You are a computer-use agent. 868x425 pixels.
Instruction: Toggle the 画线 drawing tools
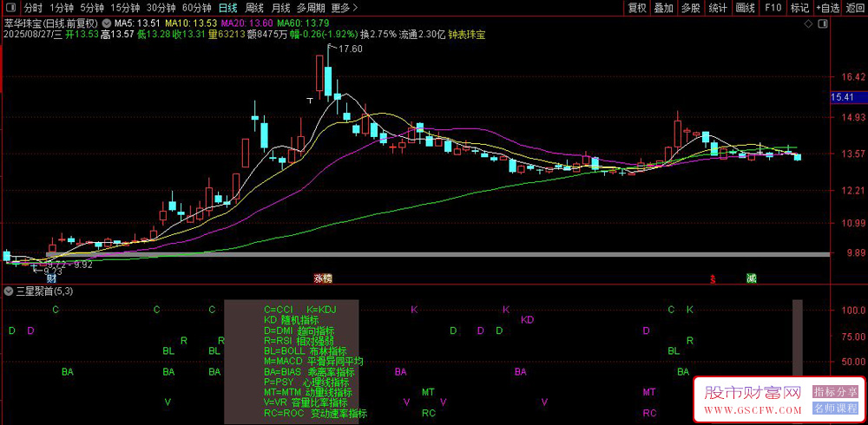click(745, 8)
